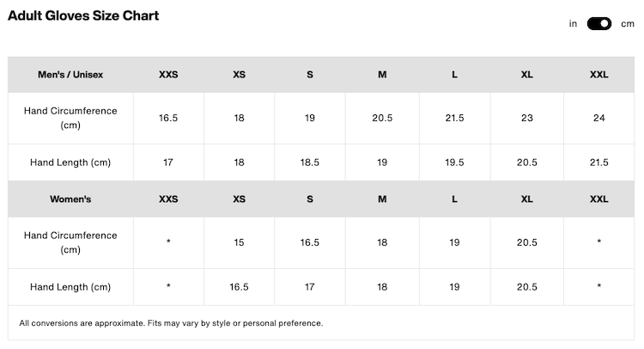Viewport: 644px width, 349px height.
Task: Click the Adult Gloves Size Chart heading
Action: coord(83,15)
